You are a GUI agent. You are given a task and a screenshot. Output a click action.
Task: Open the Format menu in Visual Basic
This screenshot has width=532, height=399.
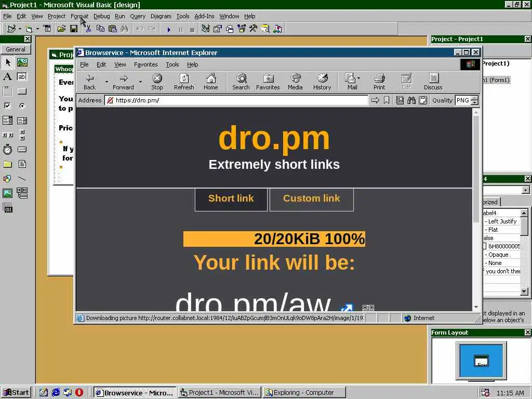(x=79, y=16)
